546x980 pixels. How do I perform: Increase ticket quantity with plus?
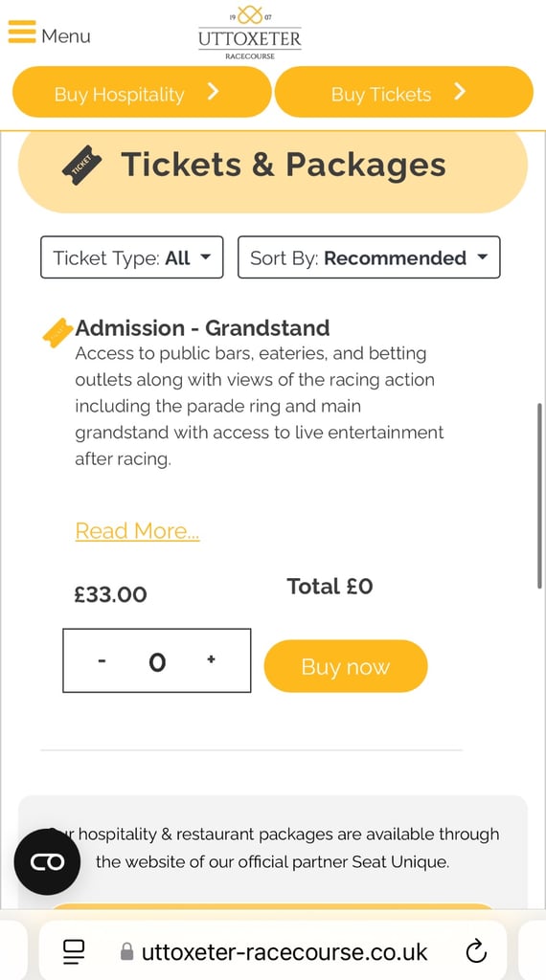click(212, 659)
